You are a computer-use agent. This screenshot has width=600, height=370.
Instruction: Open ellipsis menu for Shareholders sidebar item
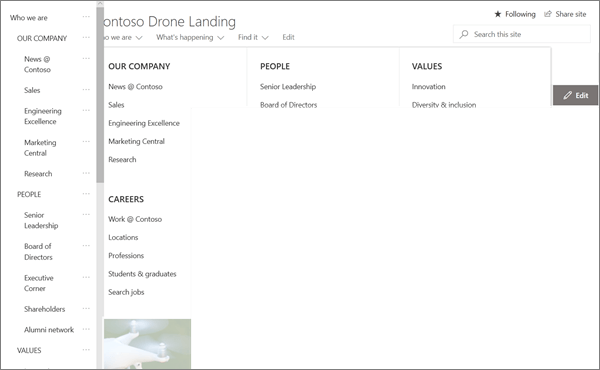point(86,308)
